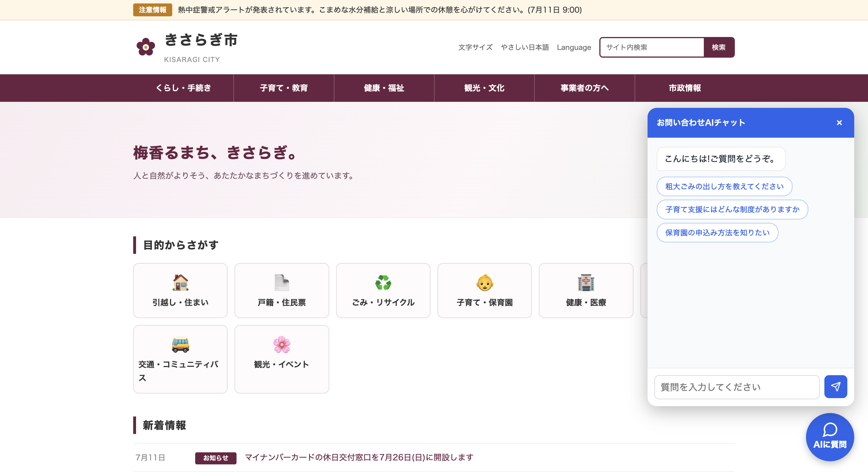Send chat message with paper plane icon
Viewport: 868px width, 475px height.
coord(836,387)
